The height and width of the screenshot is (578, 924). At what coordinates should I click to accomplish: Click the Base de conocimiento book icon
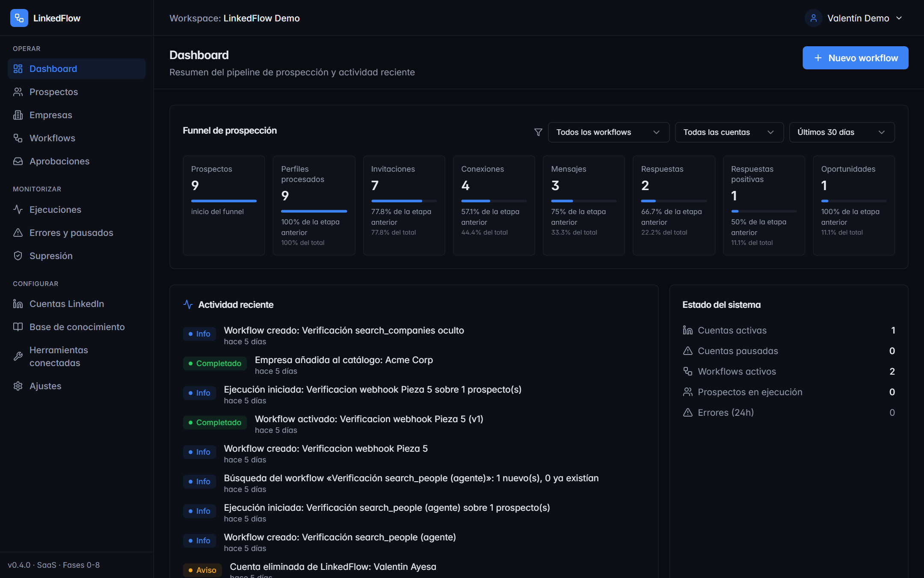(x=18, y=327)
